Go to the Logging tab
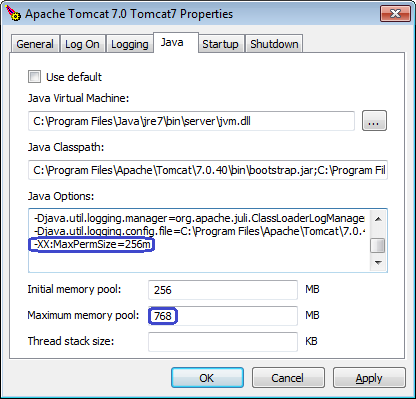The height and width of the screenshot is (399, 416). tap(130, 44)
